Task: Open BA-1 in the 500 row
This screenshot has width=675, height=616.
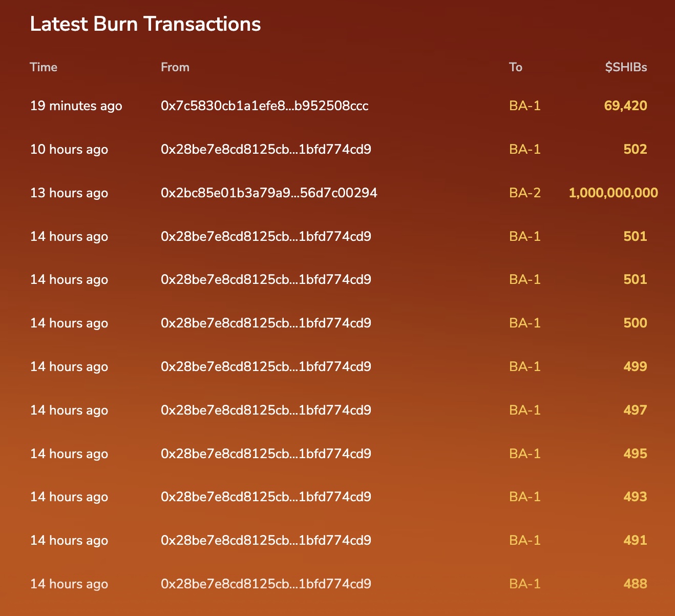Action: point(525,323)
